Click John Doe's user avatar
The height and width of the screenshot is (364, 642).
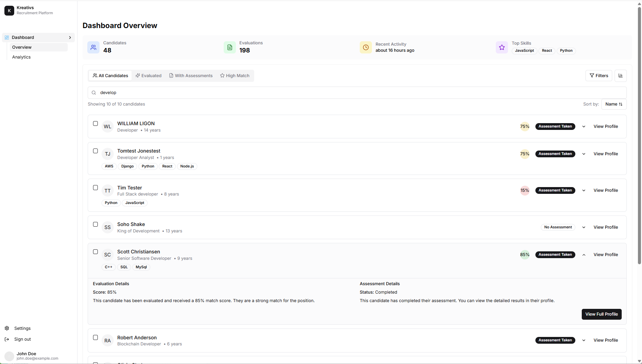click(9, 356)
